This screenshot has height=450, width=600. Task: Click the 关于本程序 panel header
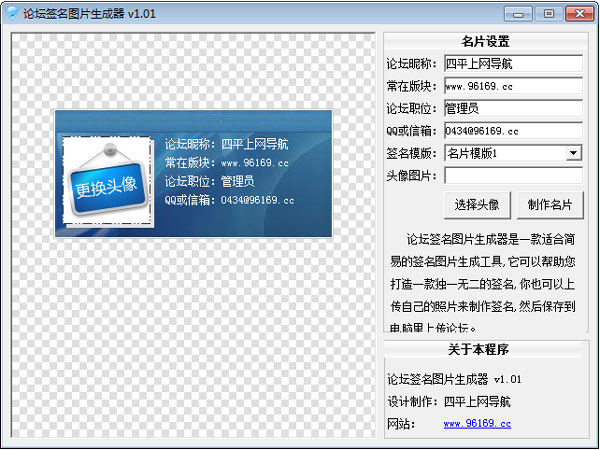(478, 349)
